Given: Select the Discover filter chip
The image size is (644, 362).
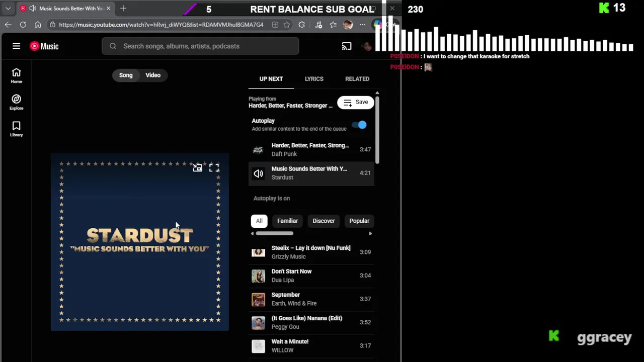Looking at the screenshot, I should tap(324, 221).
